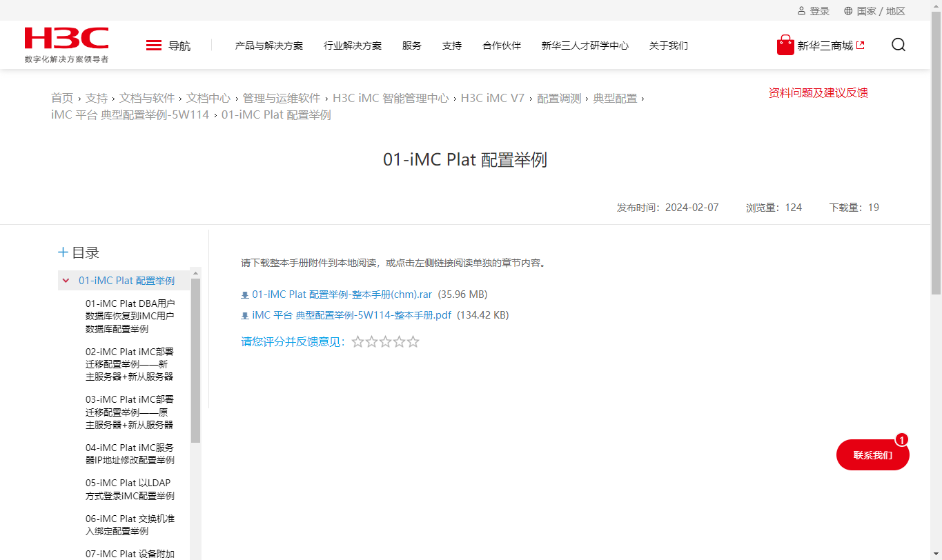Open the 资料问题及建议反馈 link

[818, 92]
